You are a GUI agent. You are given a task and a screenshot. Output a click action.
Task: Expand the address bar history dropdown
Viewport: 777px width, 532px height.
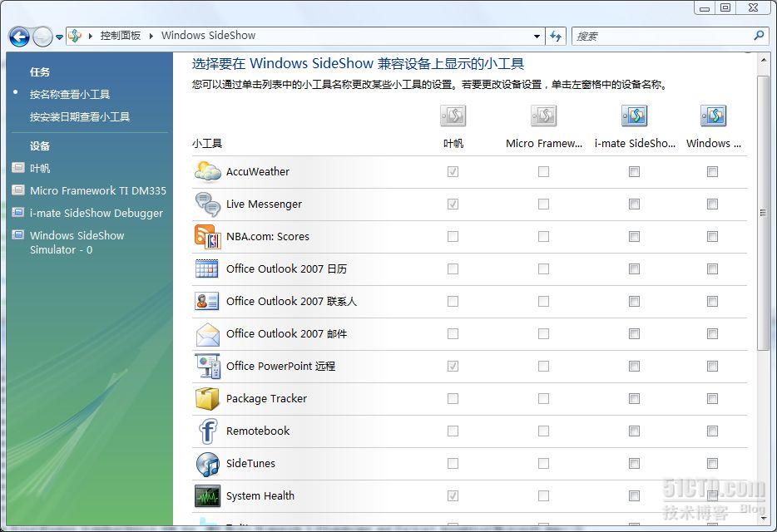click(x=537, y=37)
